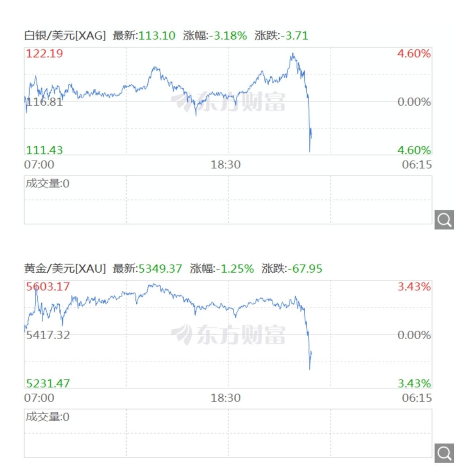Click the silver price change value -3.71

click(x=294, y=36)
